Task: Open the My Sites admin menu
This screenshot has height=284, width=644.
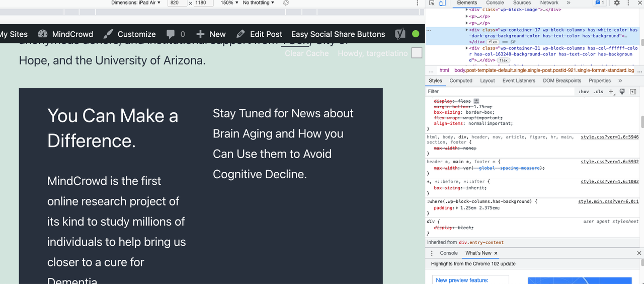Action: tap(14, 34)
